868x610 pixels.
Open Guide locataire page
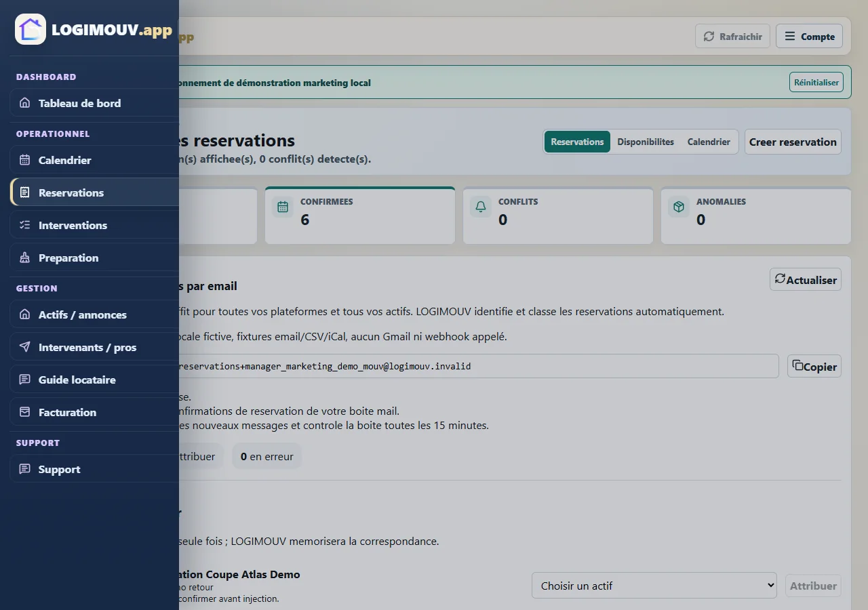pos(94,380)
